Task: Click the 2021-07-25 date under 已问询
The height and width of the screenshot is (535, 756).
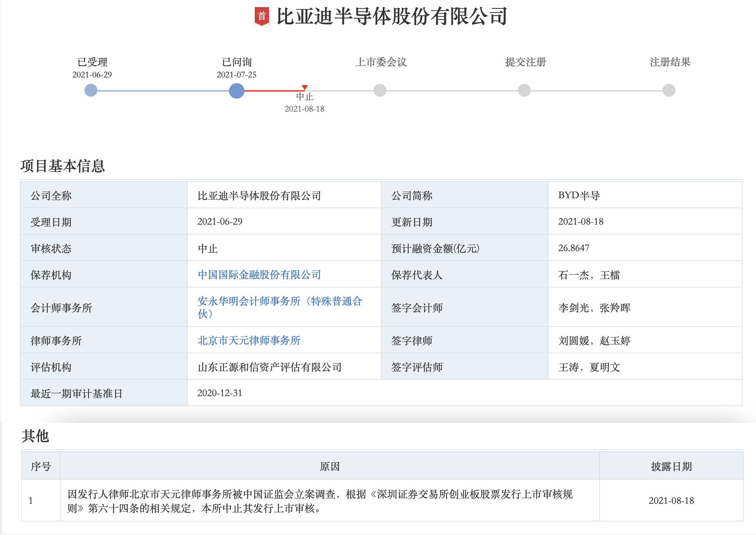Action: click(236, 75)
